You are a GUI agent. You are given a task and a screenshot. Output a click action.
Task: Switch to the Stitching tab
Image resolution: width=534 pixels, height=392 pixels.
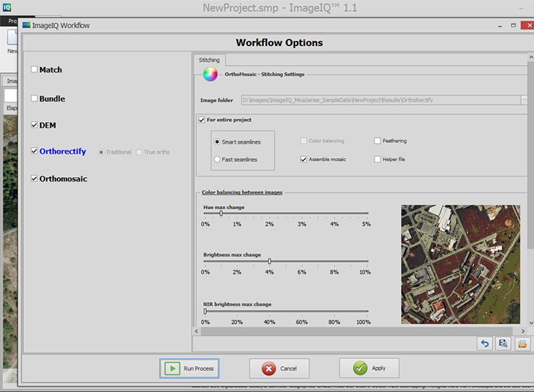pos(209,60)
